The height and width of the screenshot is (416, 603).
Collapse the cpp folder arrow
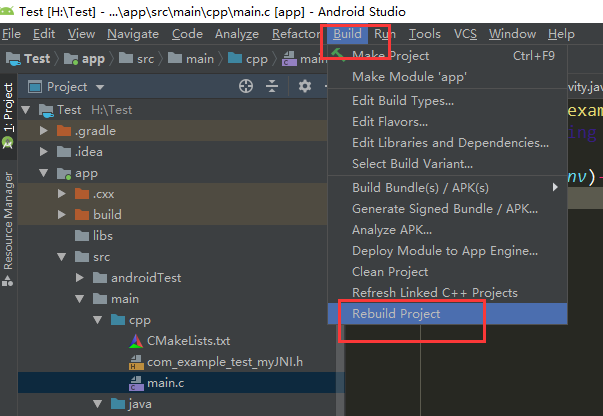coord(98,320)
